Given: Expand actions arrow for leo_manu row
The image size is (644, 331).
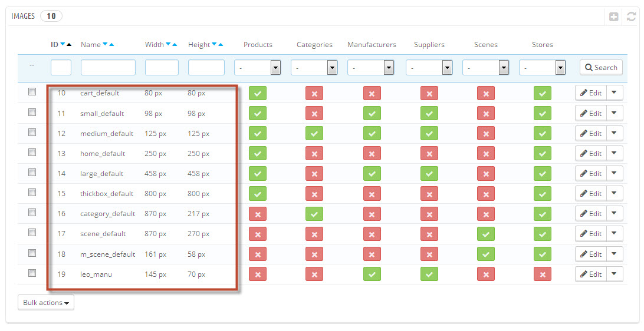Looking at the screenshot, I should tap(615, 274).
